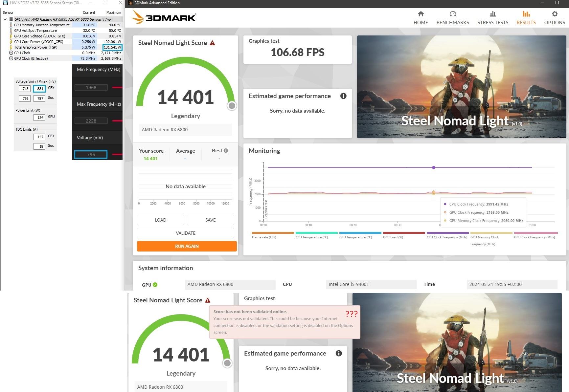Toggle the CPU Temperature (°C) chart legend

[317, 235]
